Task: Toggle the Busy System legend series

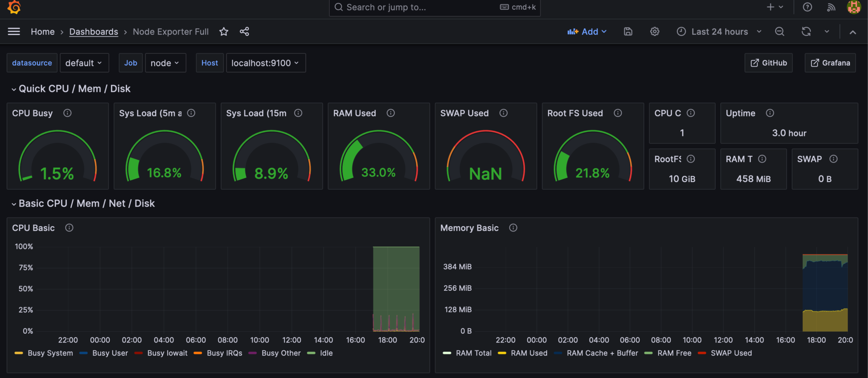Action: coord(50,353)
